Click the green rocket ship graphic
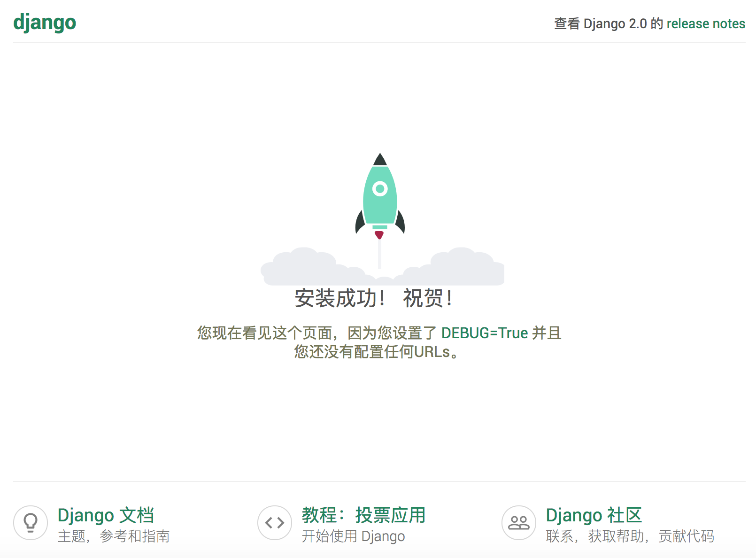Viewport: 756px width, 558px height. click(379, 197)
